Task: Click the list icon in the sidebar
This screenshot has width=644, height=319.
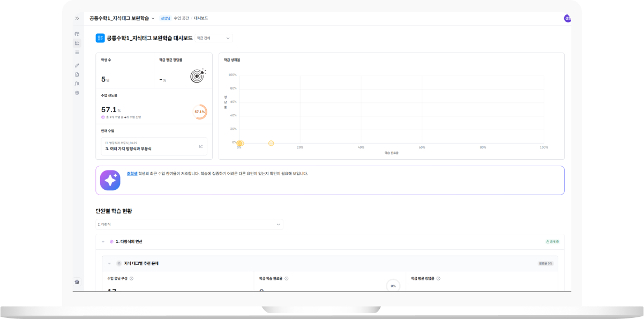Action: (77, 52)
